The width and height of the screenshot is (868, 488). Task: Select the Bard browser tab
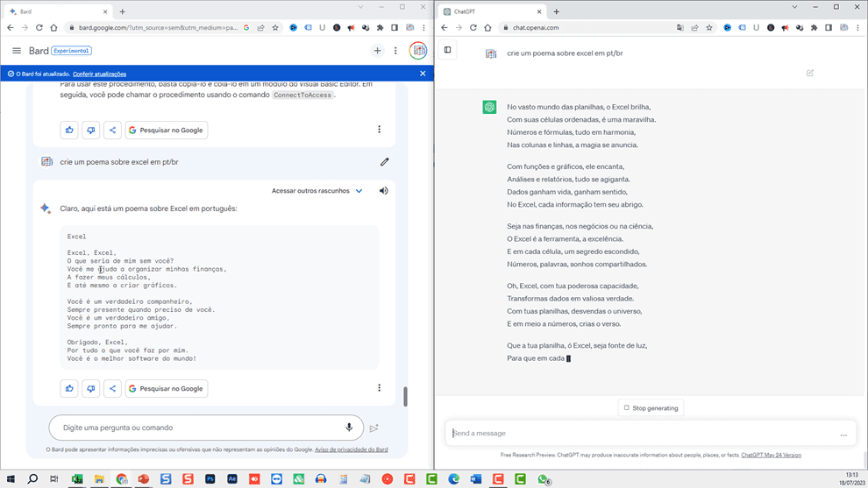tap(53, 11)
